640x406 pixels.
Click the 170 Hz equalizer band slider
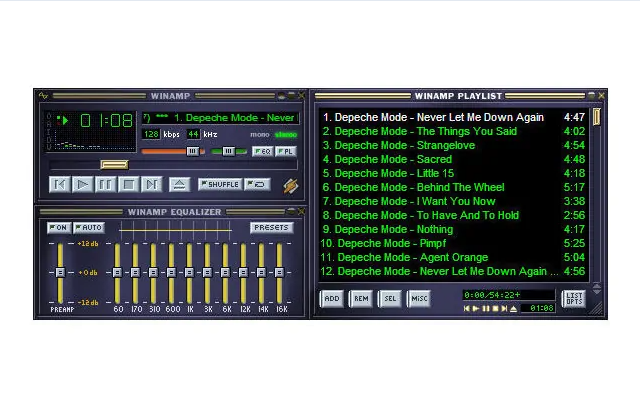[x=135, y=272]
